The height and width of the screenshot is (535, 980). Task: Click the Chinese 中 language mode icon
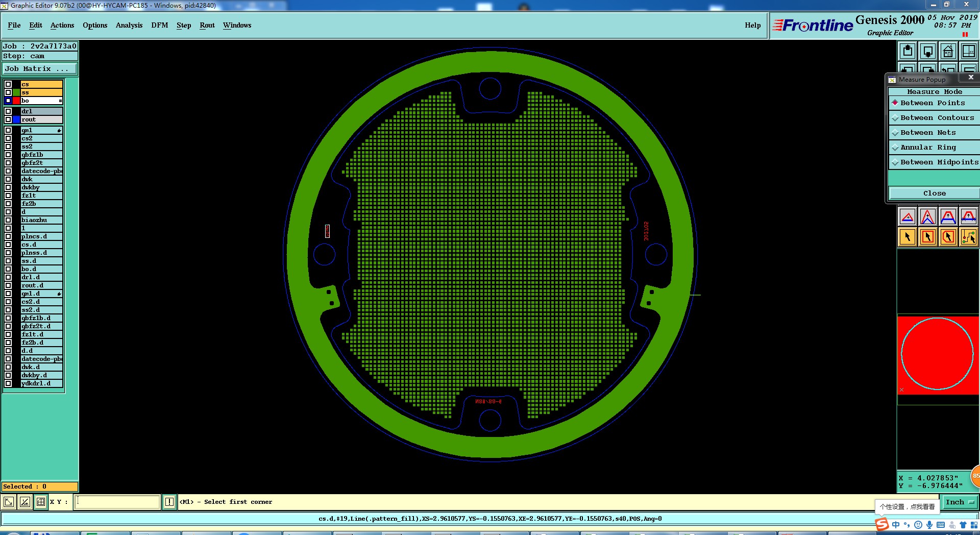tap(896, 525)
